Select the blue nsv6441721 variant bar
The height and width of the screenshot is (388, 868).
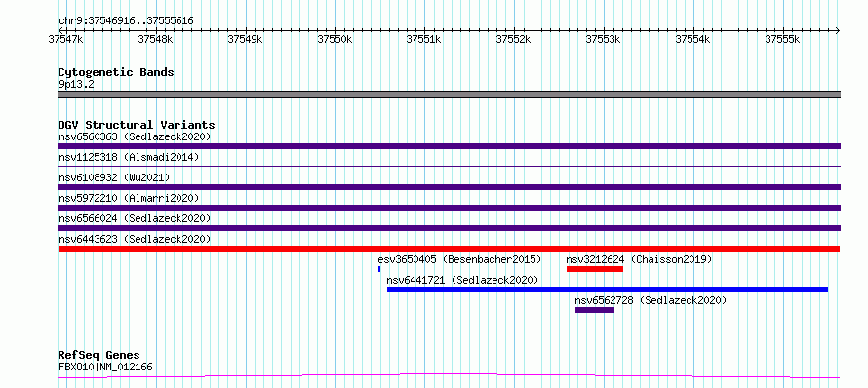pyautogui.click(x=608, y=290)
